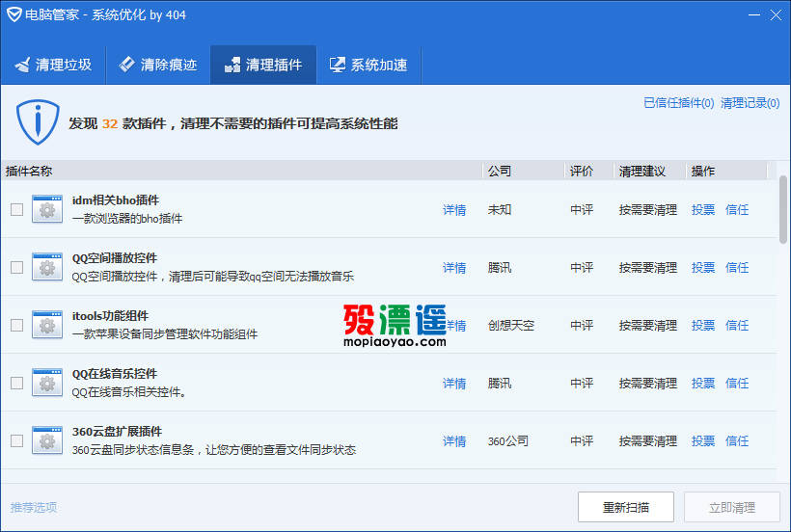The height and width of the screenshot is (532, 791).
Task: View 详情 for QQ在线音乐控件
Action: point(454,384)
